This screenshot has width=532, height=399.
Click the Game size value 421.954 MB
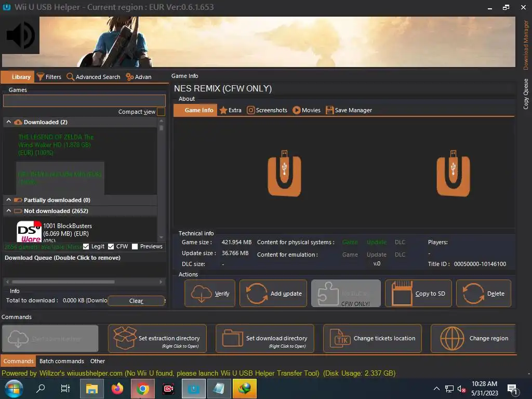tap(236, 242)
